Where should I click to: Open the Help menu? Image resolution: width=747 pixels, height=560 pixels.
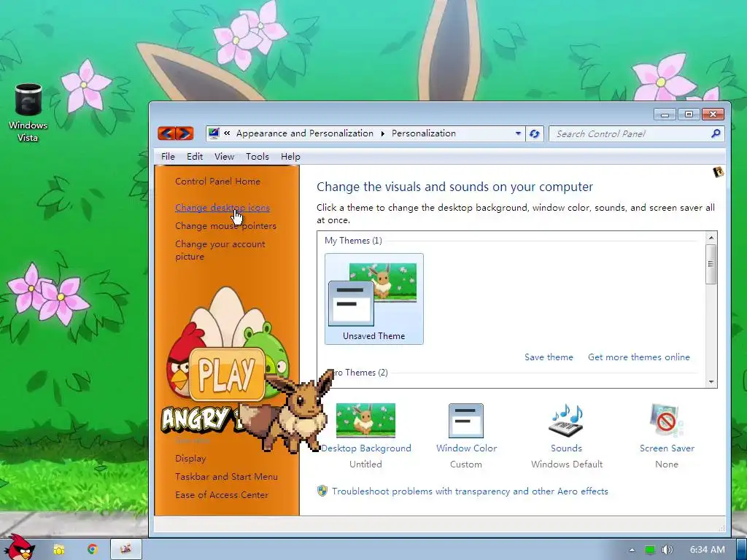[290, 156]
